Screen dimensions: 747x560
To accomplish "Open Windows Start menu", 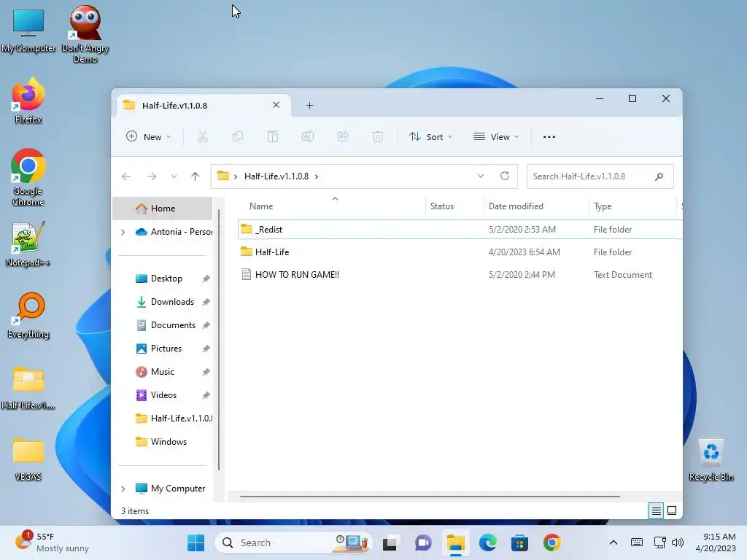I will pos(196,542).
